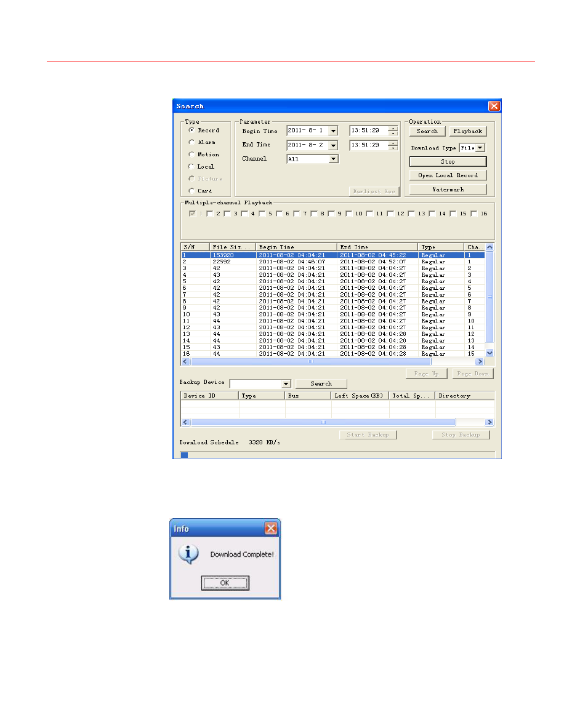
Task: Select the Local type radio button
Action: click(x=191, y=167)
